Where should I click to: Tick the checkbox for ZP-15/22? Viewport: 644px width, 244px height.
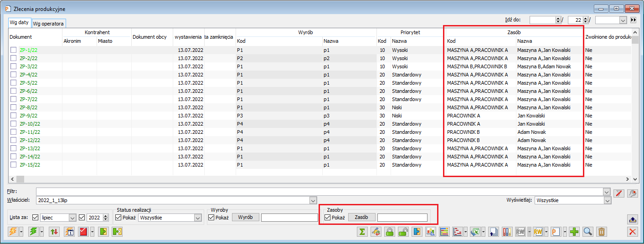[x=14, y=165]
